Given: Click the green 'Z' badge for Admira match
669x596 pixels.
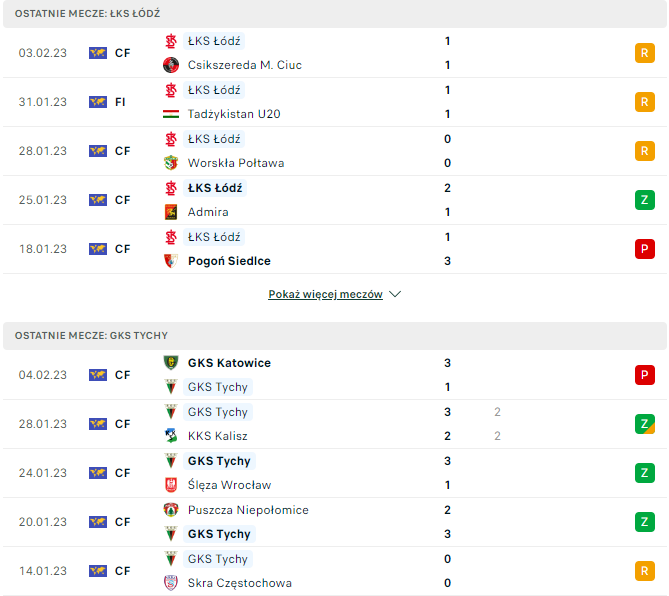Looking at the screenshot, I should point(645,200).
